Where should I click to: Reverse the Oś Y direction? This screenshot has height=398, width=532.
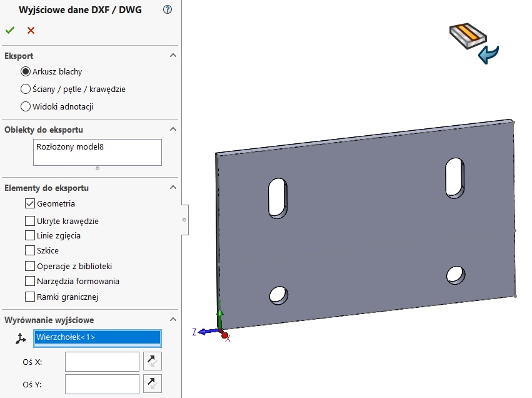[153, 384]
